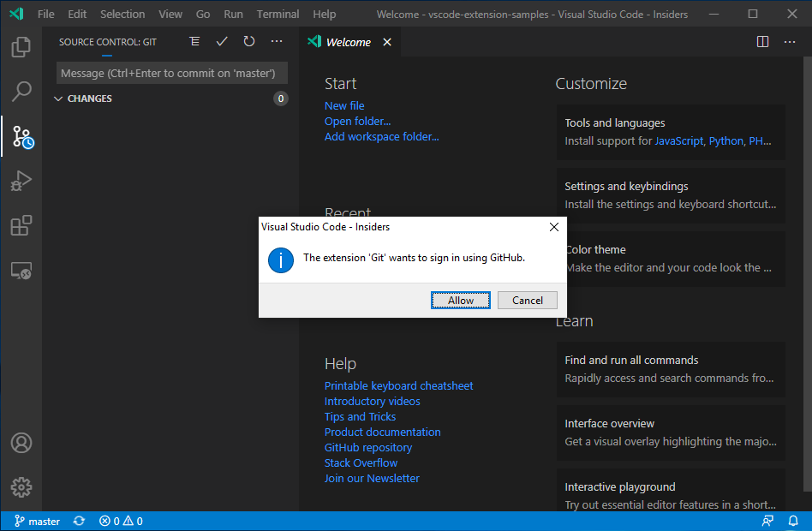
Task: Open the editor more actions ellipsis menu
Action: [x=789, y=41]
